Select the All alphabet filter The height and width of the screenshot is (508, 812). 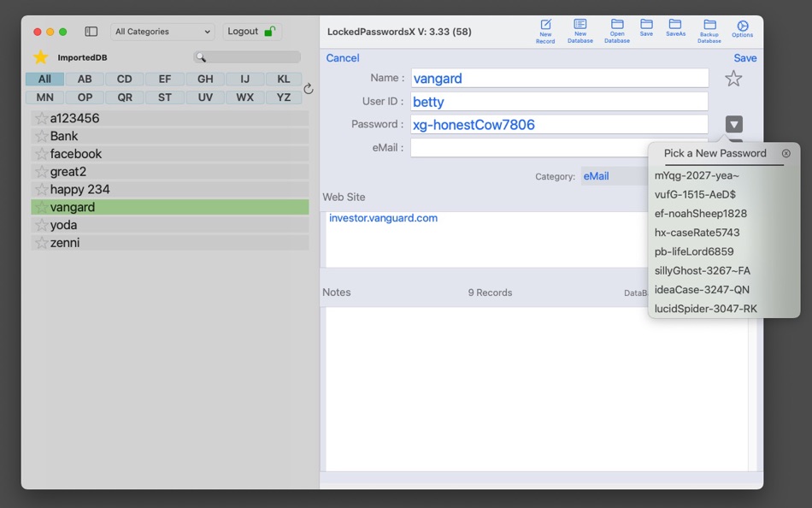coord(44,80)
